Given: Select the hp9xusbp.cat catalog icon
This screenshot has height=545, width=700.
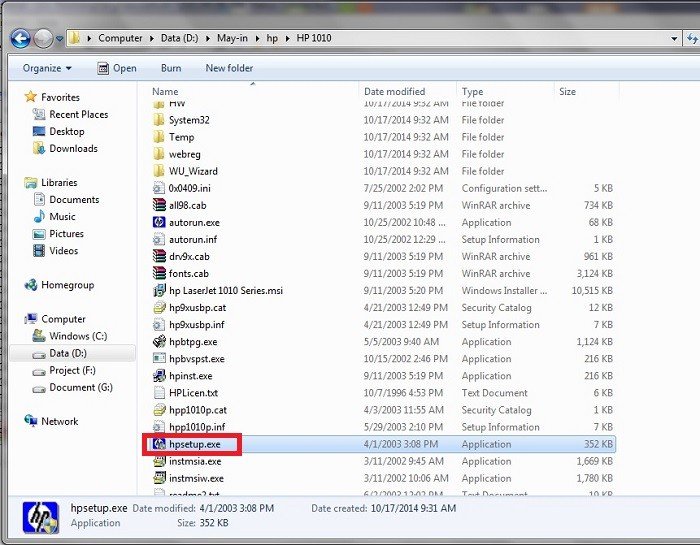Looking at the screenshot, I should 159,308.
